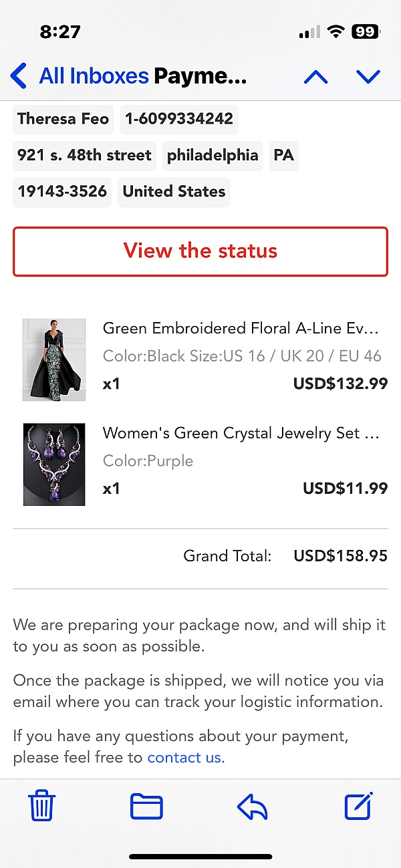
Task: Tap the compose new message icon
Action: coord(358,806)
